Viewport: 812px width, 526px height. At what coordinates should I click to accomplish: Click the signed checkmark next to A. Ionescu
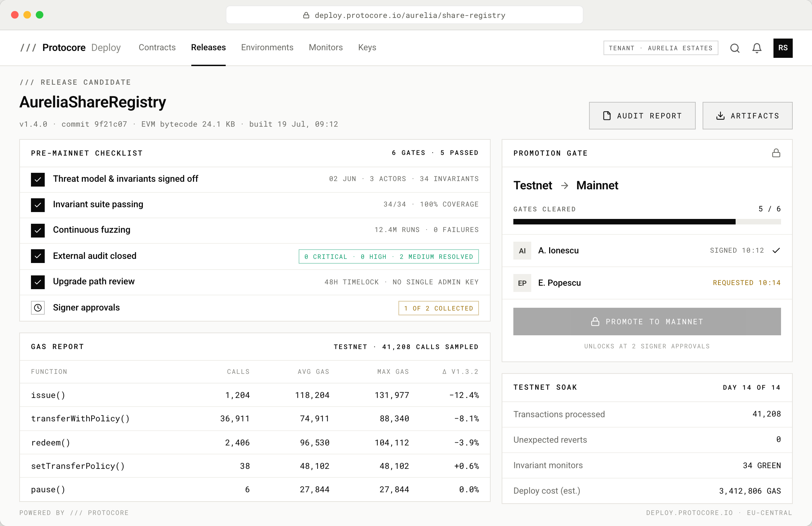pyautogui.click(x=776, y=250)
